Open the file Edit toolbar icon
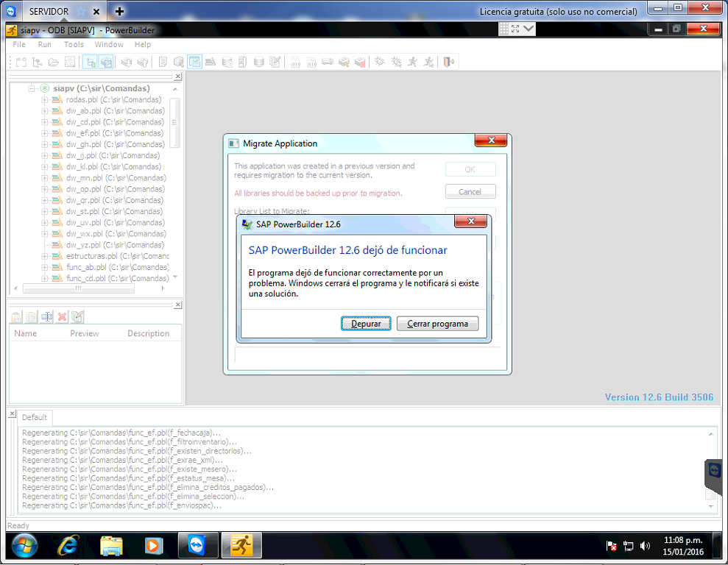728x565 pixels. (x=275, y=62)
